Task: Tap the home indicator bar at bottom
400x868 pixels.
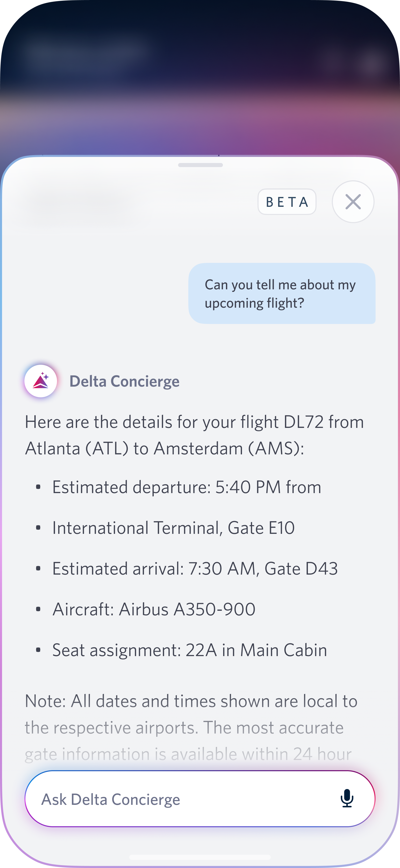Action: tap(200, 857)
